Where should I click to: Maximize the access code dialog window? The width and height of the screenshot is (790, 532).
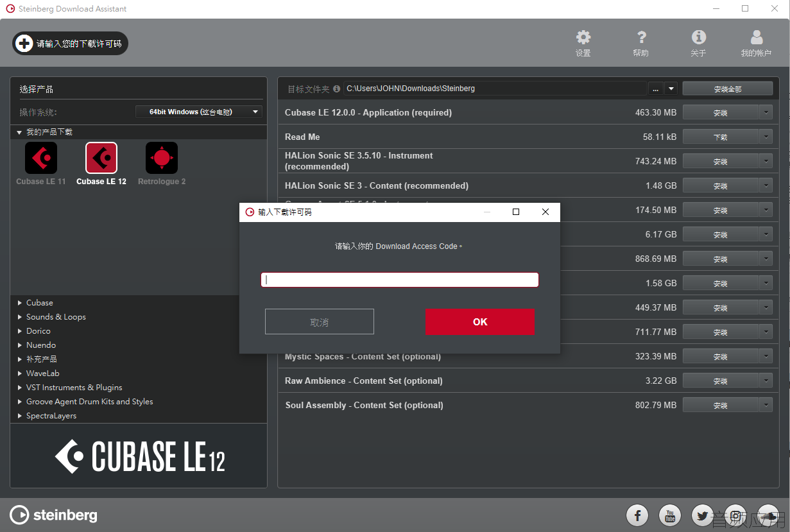click(516, 212)
